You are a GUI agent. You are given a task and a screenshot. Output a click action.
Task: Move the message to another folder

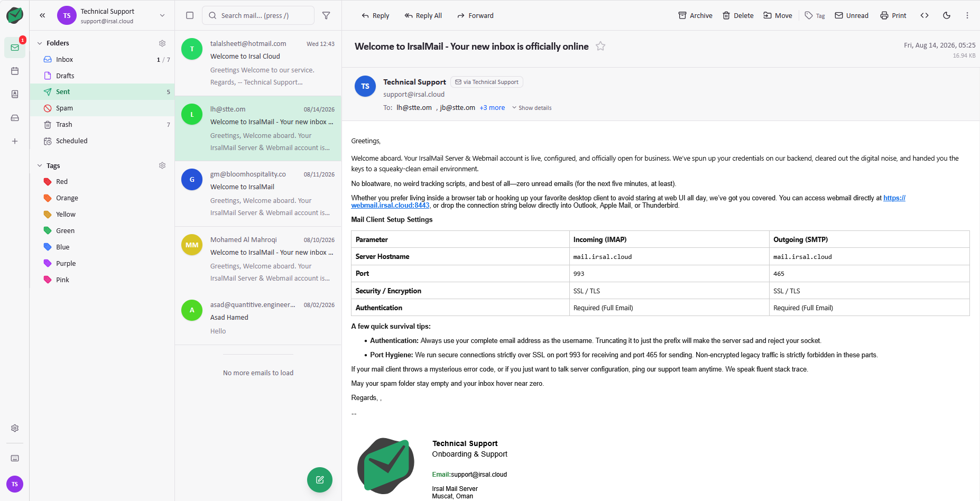pyautogui.click(x=778, y=15)
